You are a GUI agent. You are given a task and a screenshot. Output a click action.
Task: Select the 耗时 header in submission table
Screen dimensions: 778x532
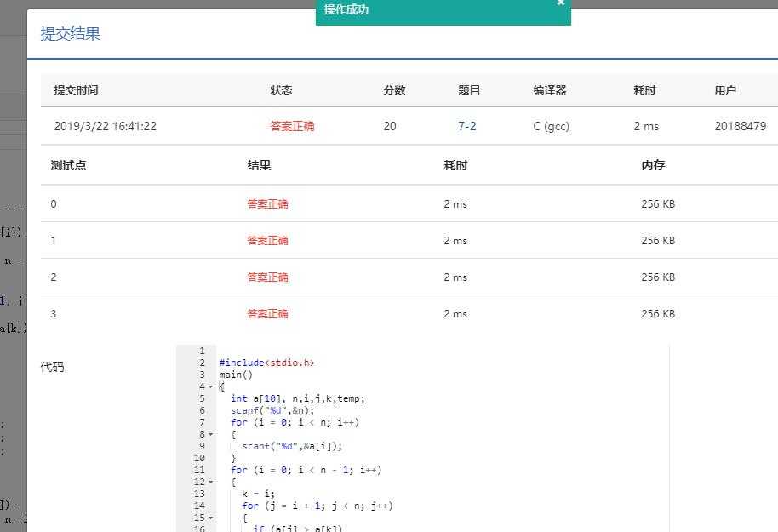[x=644, y=90]
